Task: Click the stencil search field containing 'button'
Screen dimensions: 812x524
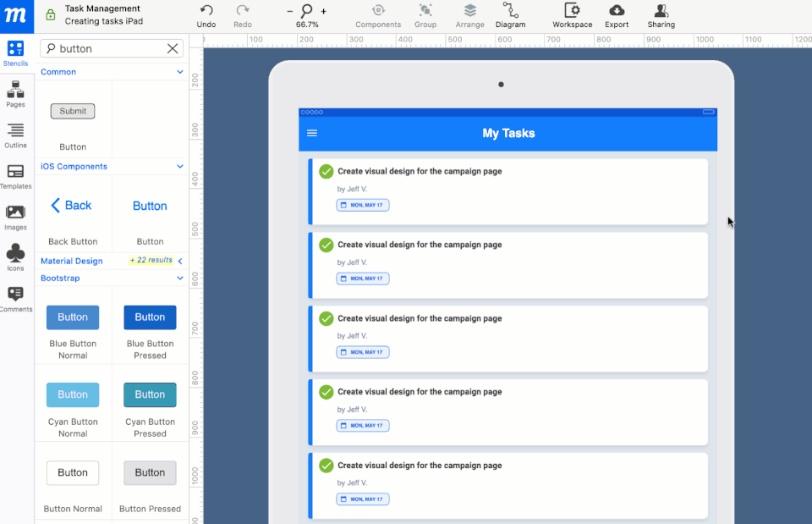Action: (112, 49)
